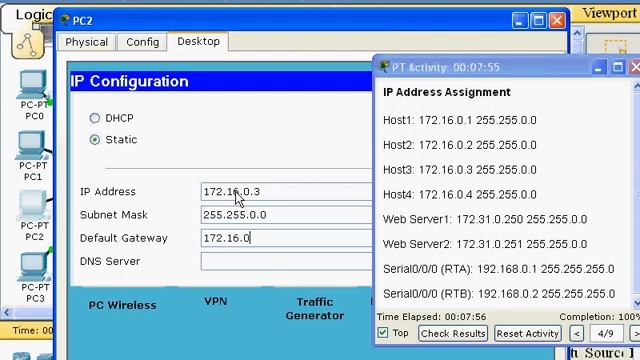Viewport: 640px width, 360px height.
Task: Open the Traffic Generator app
Action: point(315,309)
